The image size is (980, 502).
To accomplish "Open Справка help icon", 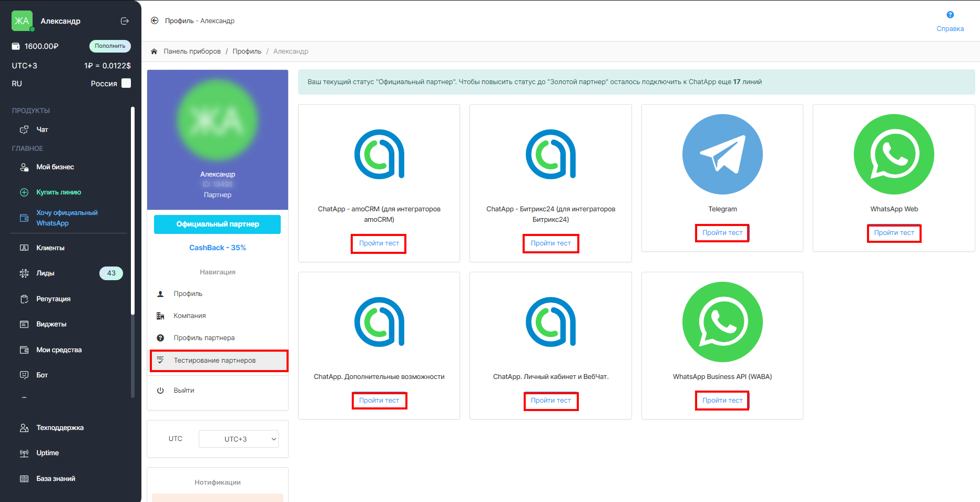I will [x=950, y=15].
